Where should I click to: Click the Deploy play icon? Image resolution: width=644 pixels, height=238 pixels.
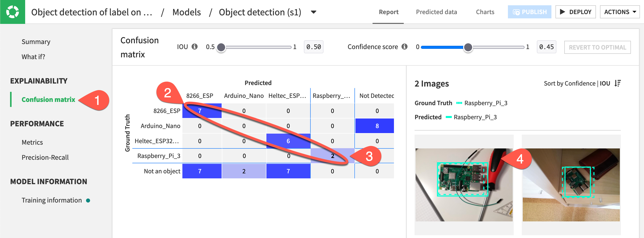coord(563,12)
